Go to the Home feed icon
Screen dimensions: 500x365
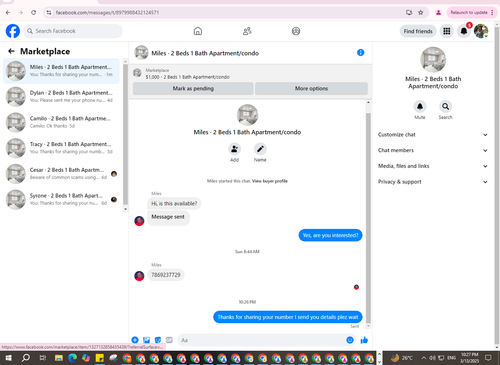pos(198,31)
